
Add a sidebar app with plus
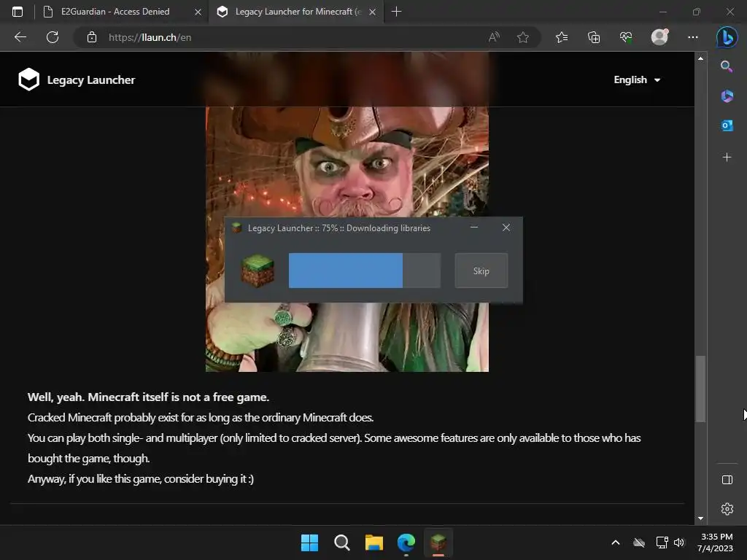pos(727,157)
